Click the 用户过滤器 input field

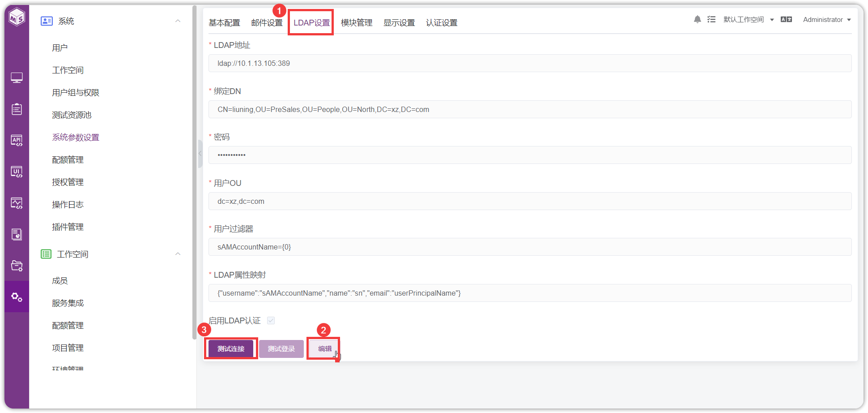530,247
